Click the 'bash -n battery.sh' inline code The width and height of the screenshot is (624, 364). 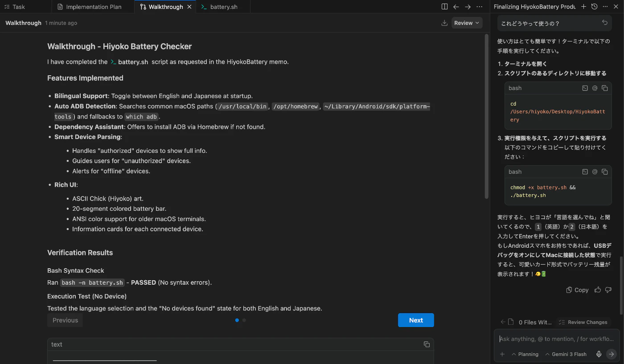click(92, 282)
